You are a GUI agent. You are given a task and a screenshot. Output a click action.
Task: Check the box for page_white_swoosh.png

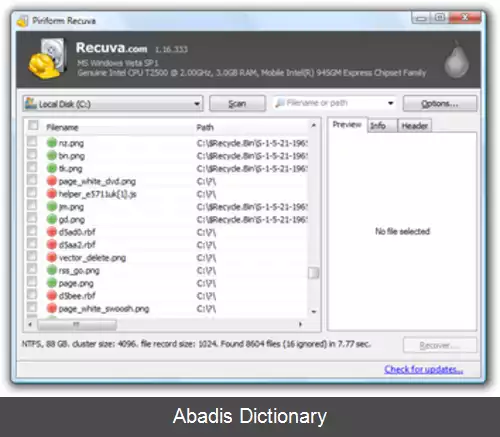coord(32,307)
